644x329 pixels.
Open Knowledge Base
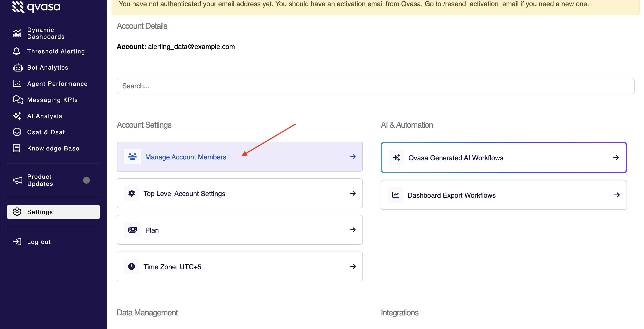click(53, 148)
